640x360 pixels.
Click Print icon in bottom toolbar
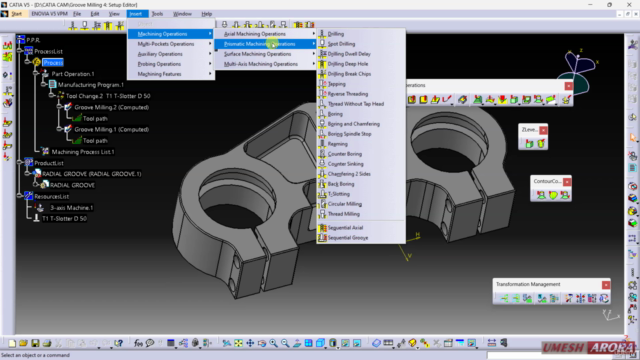[47, 343]
